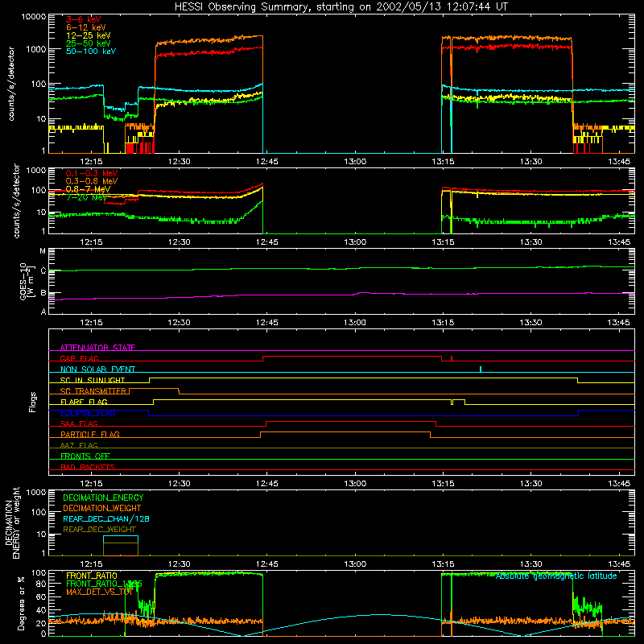Click the '0.1-0.3 MeV' legend entry

click(92, 173)
